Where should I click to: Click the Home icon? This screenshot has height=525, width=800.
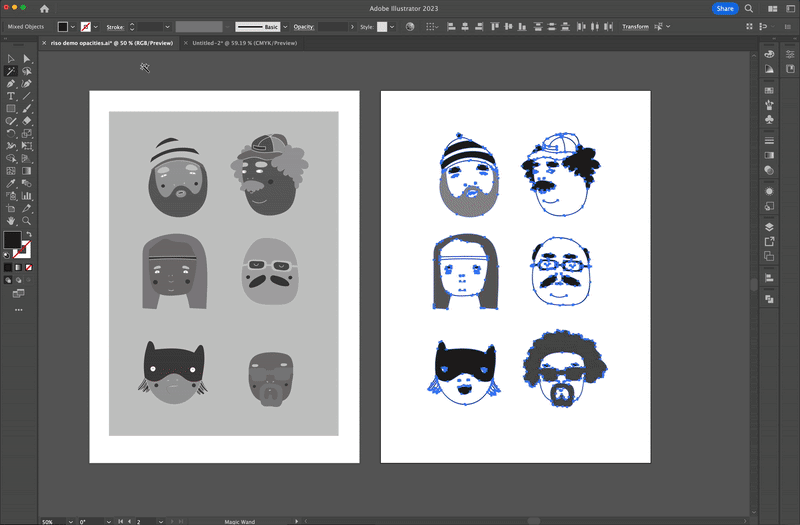[44, 9]
